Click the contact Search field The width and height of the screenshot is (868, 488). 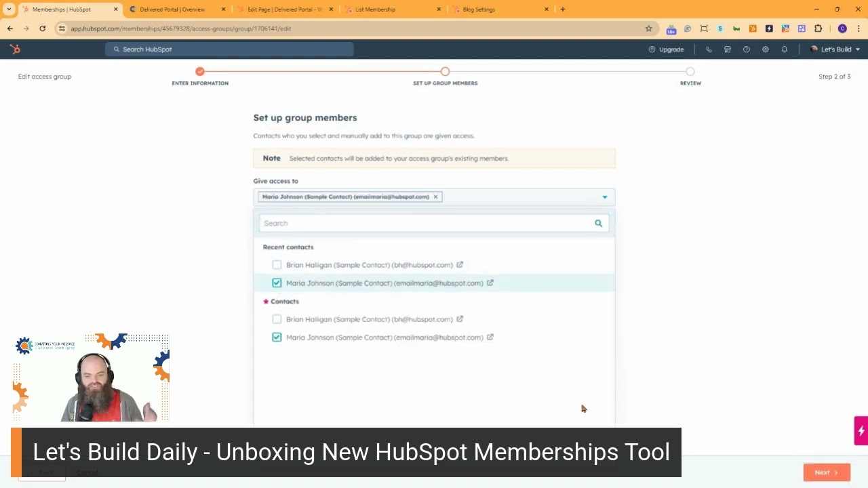click(x=434, y=223)
